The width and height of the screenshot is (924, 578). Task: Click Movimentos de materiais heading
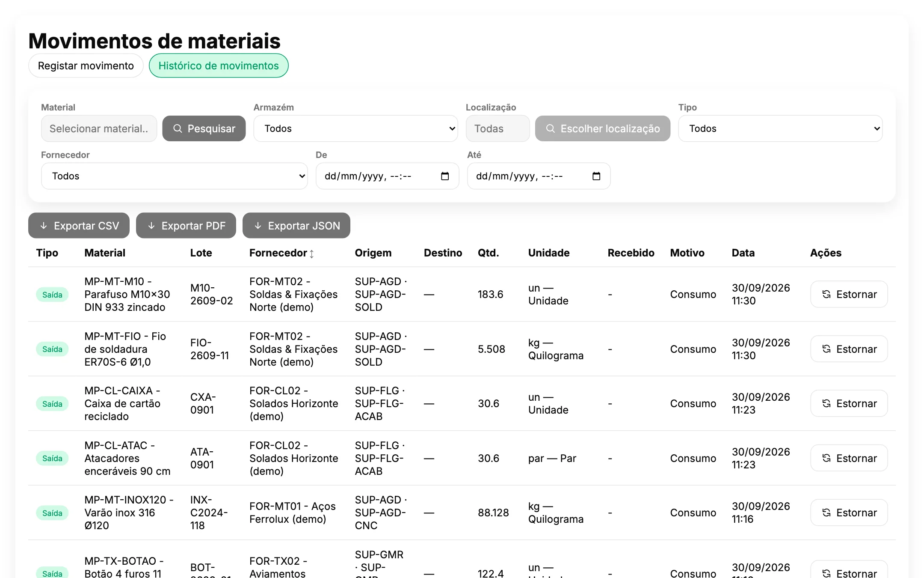click(x=154, y=41)
